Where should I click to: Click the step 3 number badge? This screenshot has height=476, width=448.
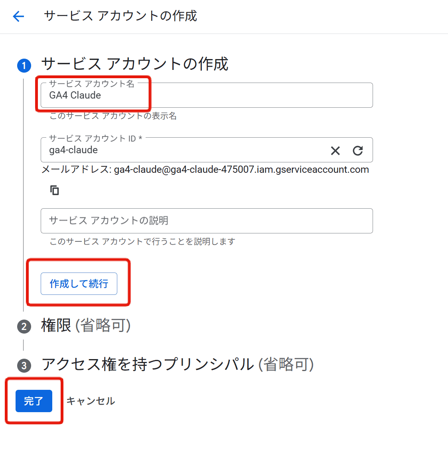[x=24, y=365]
